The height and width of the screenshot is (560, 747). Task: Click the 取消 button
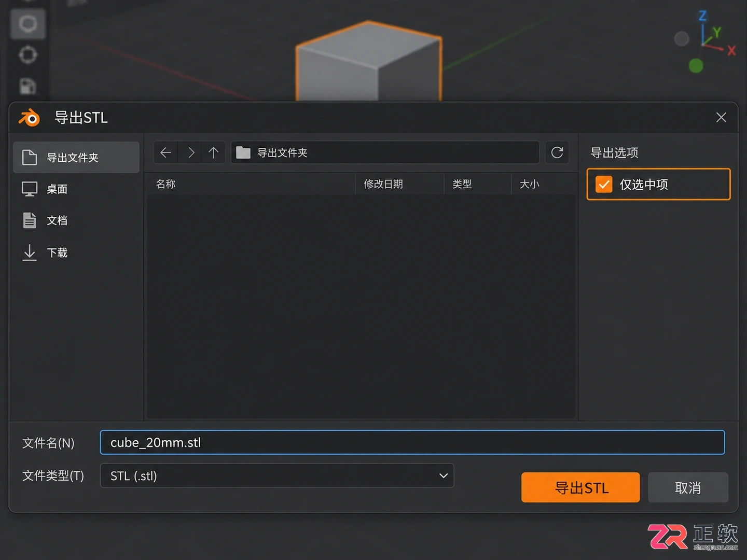[x=688, y=487]
